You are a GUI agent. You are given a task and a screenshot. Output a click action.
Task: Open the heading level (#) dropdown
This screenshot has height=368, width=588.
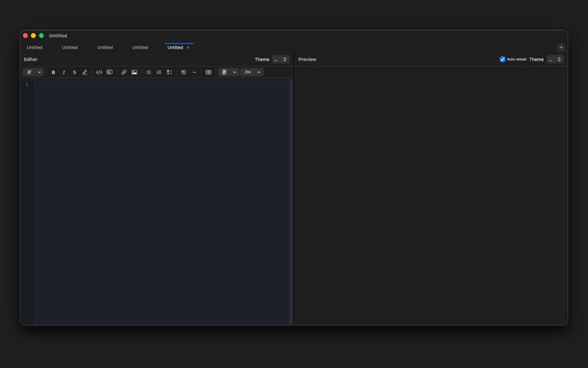point(33,72)
